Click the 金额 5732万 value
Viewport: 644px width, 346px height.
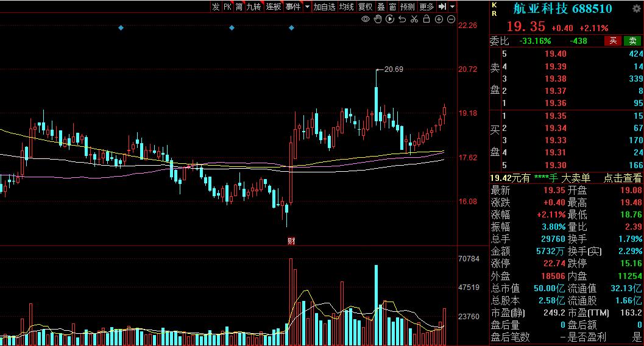pos(550,251)
